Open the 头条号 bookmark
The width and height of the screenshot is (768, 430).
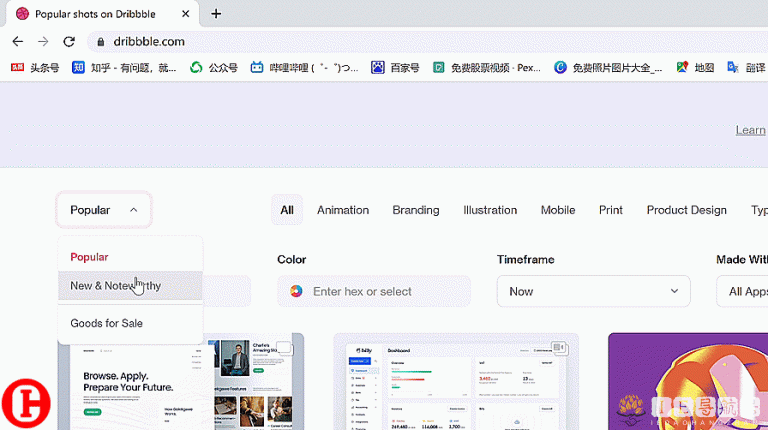pos(35,68)
